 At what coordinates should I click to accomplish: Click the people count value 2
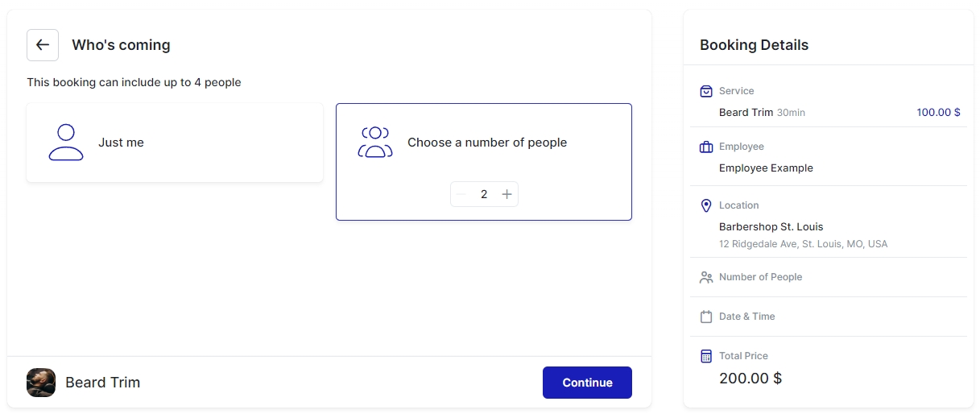(x=484, y=194)
